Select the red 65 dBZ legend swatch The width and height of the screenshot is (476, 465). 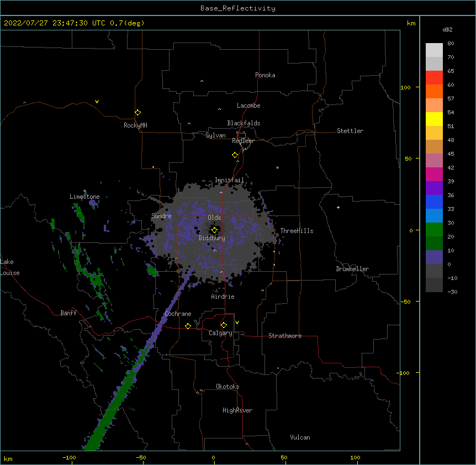click(x=434, y=78)
